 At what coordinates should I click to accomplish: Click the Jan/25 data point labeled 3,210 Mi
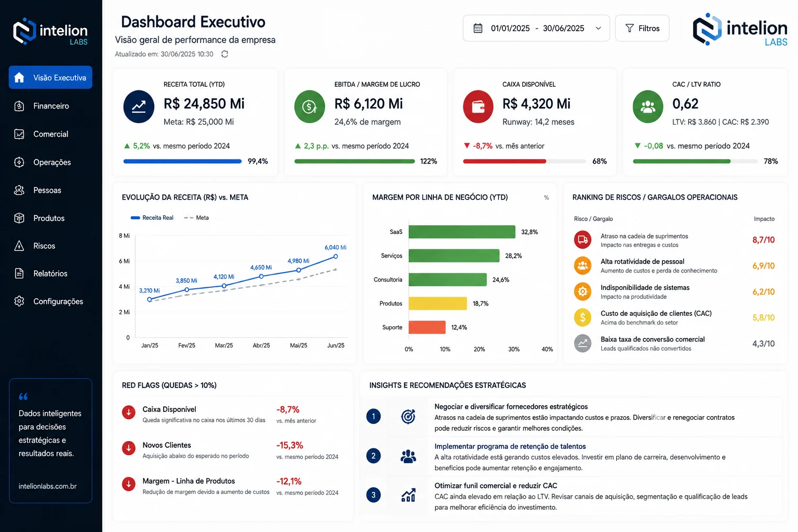pyautogui.click(x=150, y=299)
